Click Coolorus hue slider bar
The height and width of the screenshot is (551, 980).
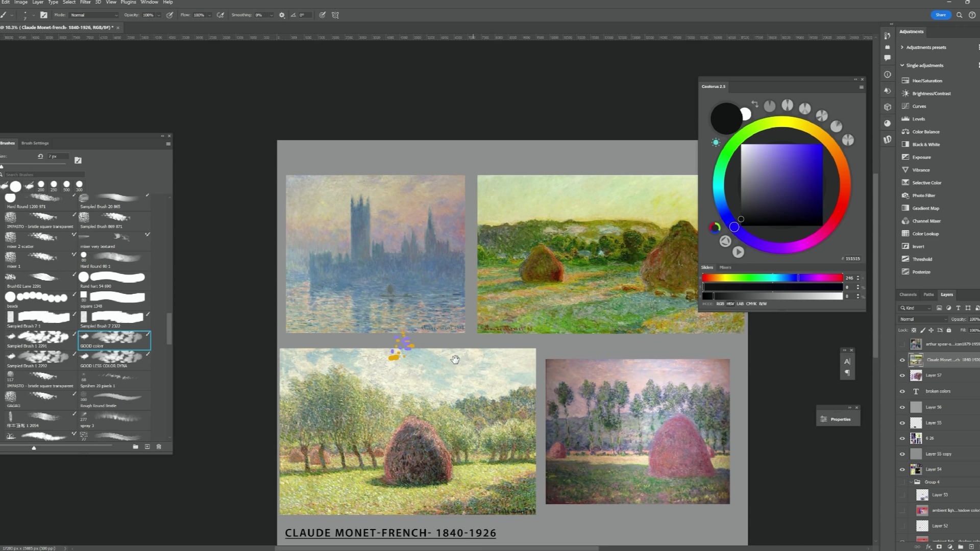pos(772,278)
